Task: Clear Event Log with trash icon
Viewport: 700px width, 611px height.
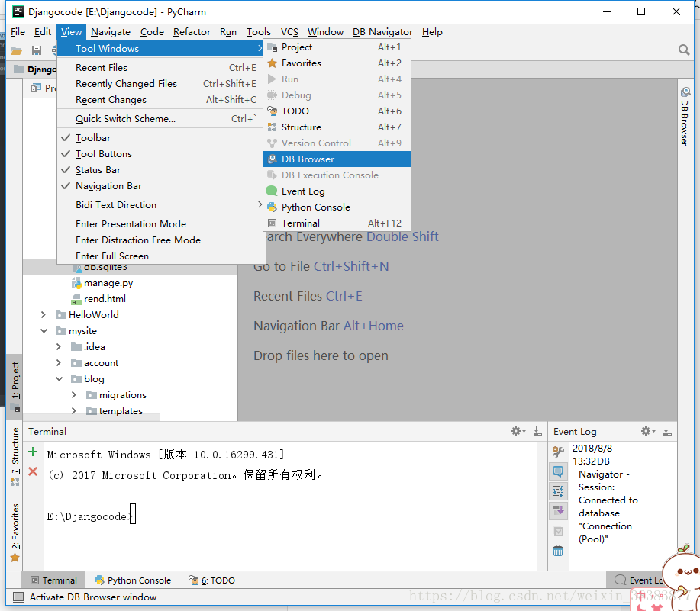Action: tap(558, 551)
